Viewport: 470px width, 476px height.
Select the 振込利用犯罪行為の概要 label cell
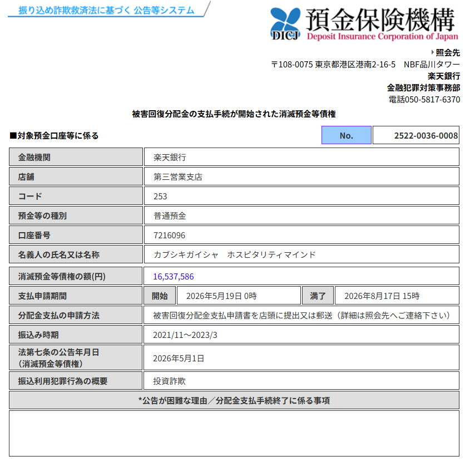coord(76,381)
